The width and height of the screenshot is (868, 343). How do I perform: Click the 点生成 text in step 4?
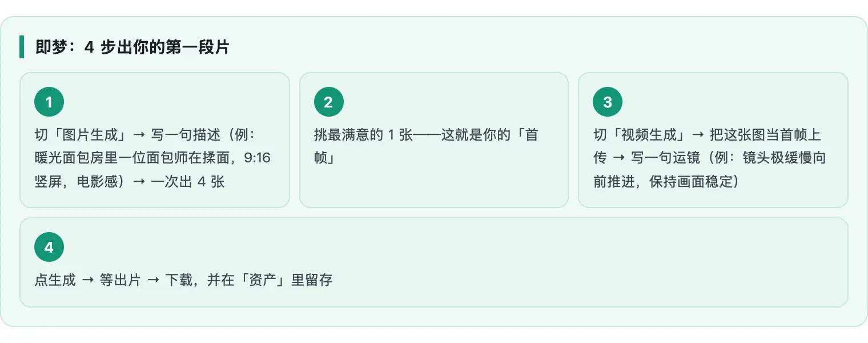pyautogui.click(x=55, y=281)
